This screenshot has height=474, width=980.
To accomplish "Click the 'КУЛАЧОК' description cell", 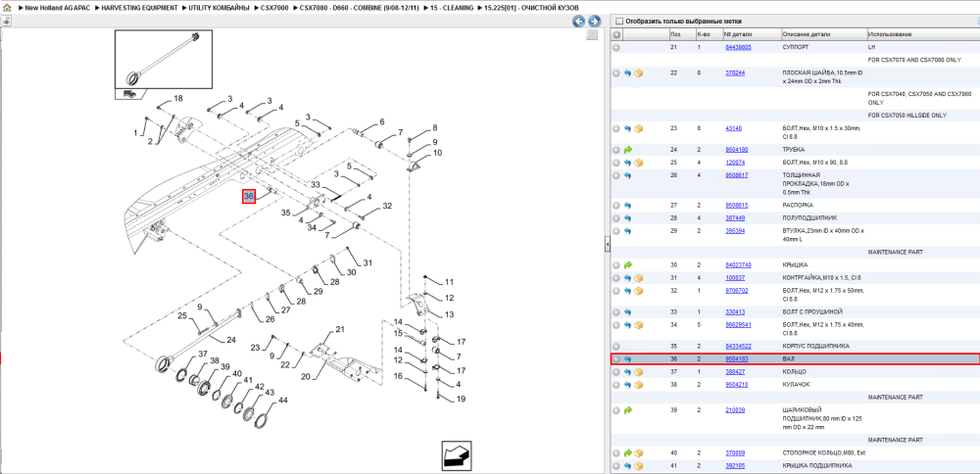I will (x=795, y=385).
